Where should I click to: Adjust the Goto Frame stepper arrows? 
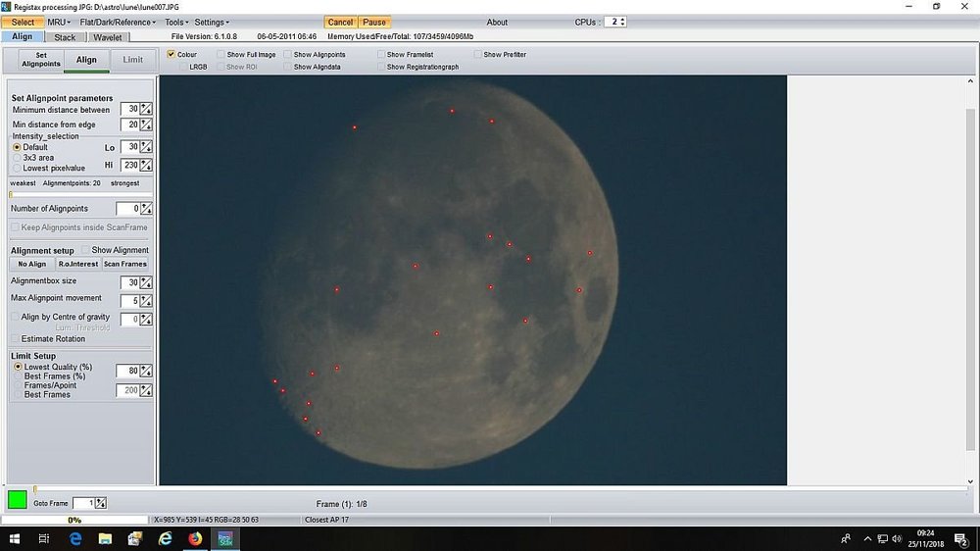pyautogui.click(x=101, y=503)
